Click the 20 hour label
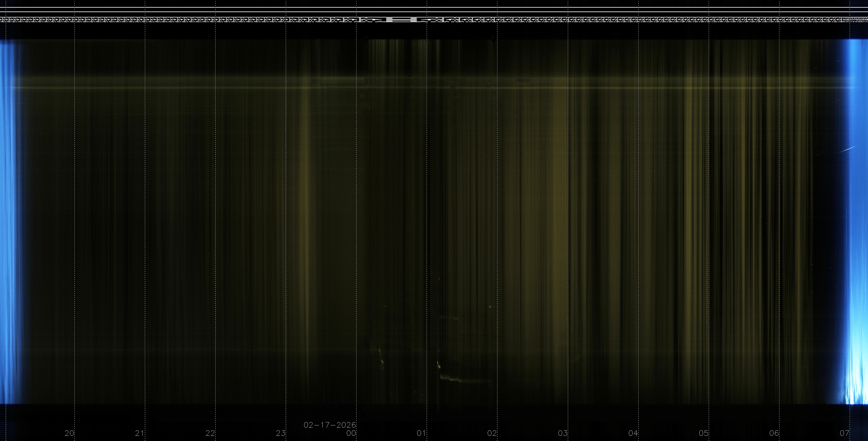This screenshot has height=441, width=868. [x=69, y=433]
